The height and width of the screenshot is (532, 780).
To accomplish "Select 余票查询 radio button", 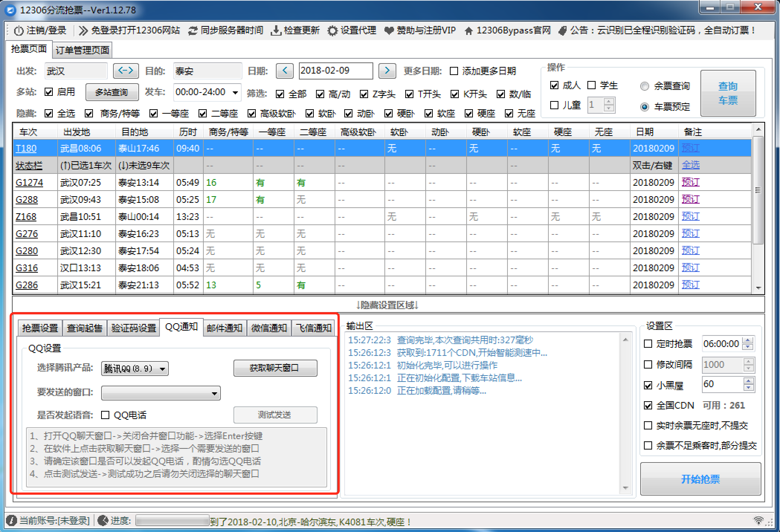I will pos(645,86).
